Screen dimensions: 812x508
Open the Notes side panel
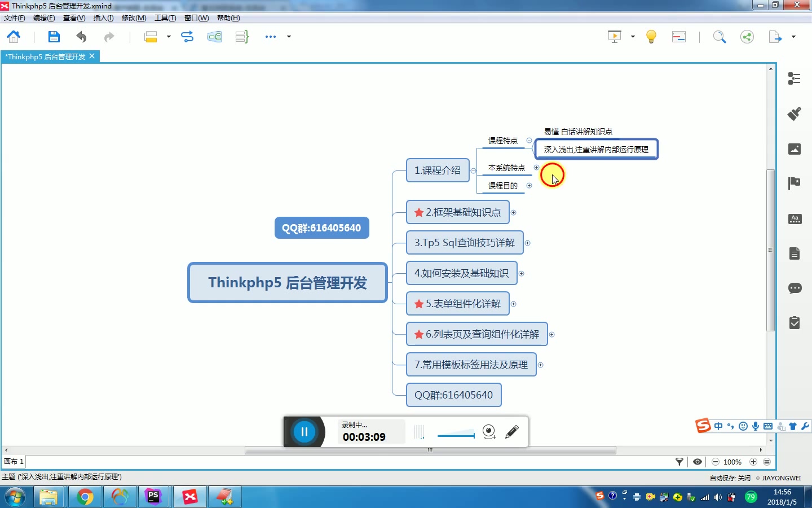coord(795,253)
